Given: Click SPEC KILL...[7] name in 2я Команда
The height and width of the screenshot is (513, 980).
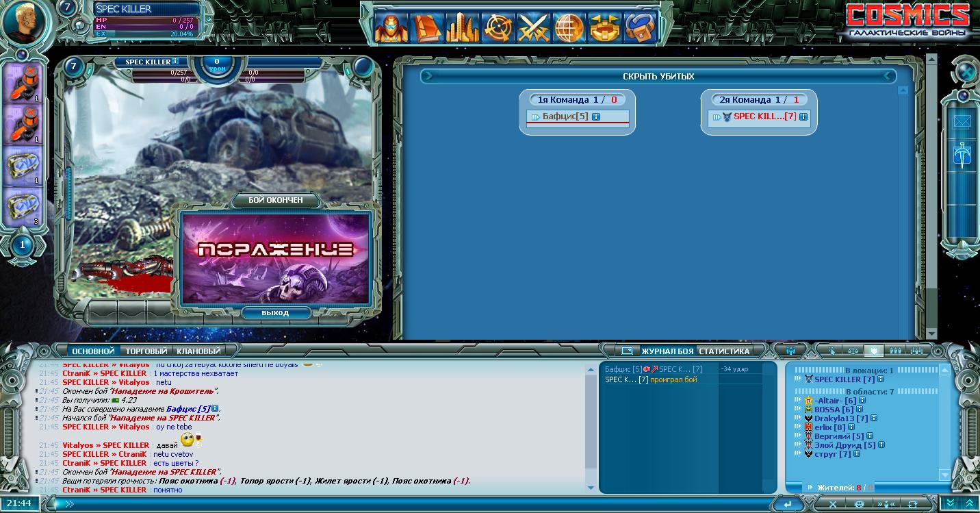Looking at the screenshot, I should [x=764, y=117].
